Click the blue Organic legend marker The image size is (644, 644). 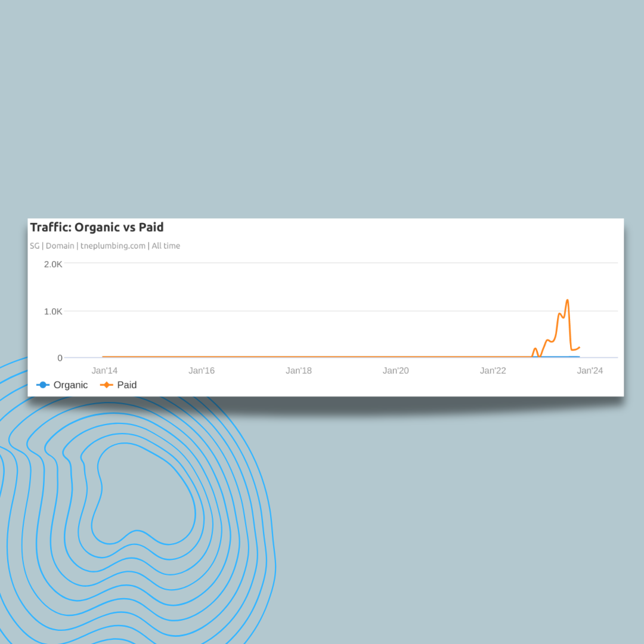pyautogui.click(x=42, y=385)
